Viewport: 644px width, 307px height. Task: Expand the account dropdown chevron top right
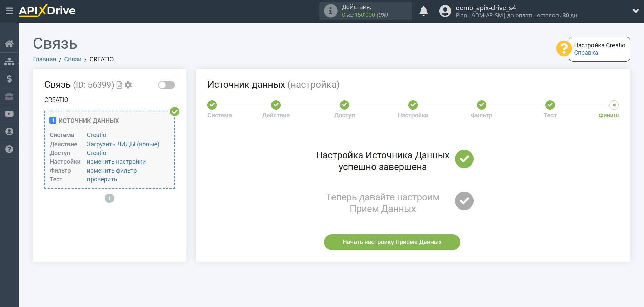(x=635, y=10)
